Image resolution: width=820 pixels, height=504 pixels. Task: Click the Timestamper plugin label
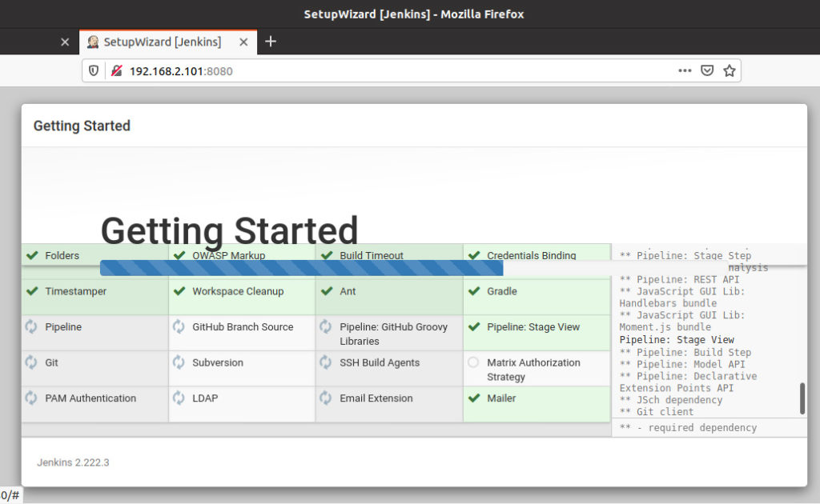pos(76,291)
